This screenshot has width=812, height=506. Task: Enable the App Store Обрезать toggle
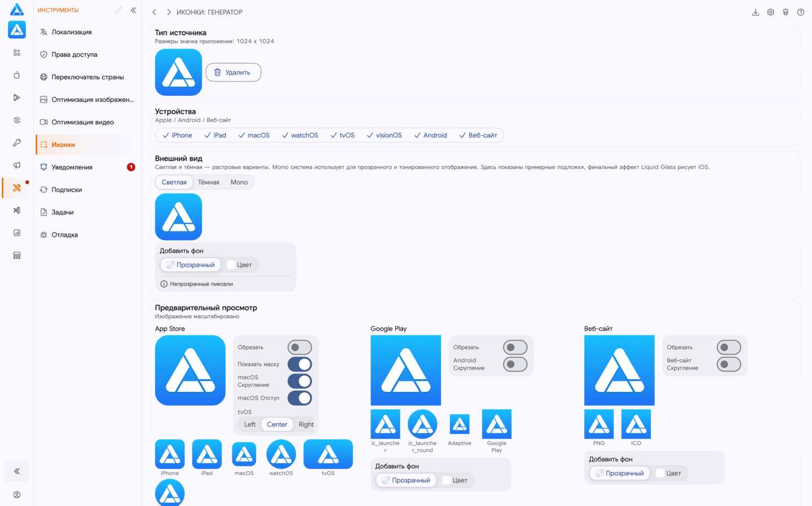pos(299,347)
